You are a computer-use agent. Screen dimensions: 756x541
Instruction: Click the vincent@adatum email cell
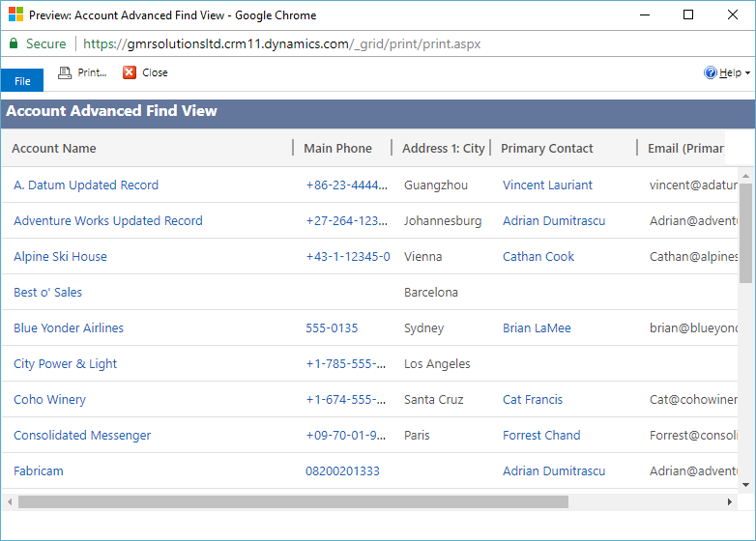pos(693,185)
